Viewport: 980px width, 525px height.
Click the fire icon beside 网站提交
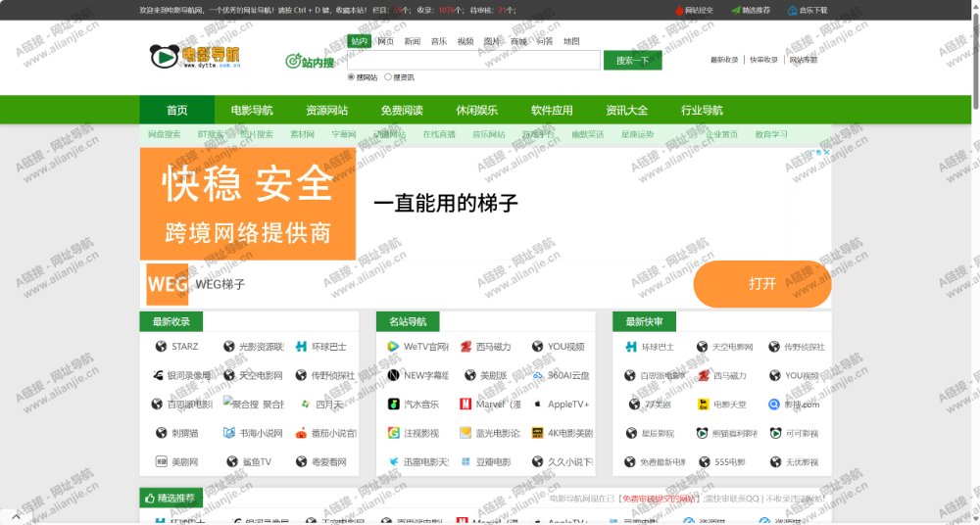pos(679,10)
